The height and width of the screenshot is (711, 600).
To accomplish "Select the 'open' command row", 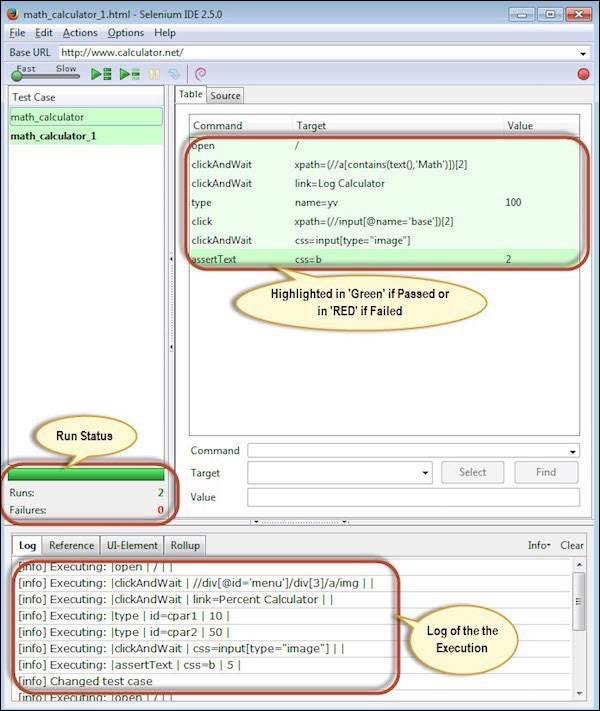I will pos(385,146).
